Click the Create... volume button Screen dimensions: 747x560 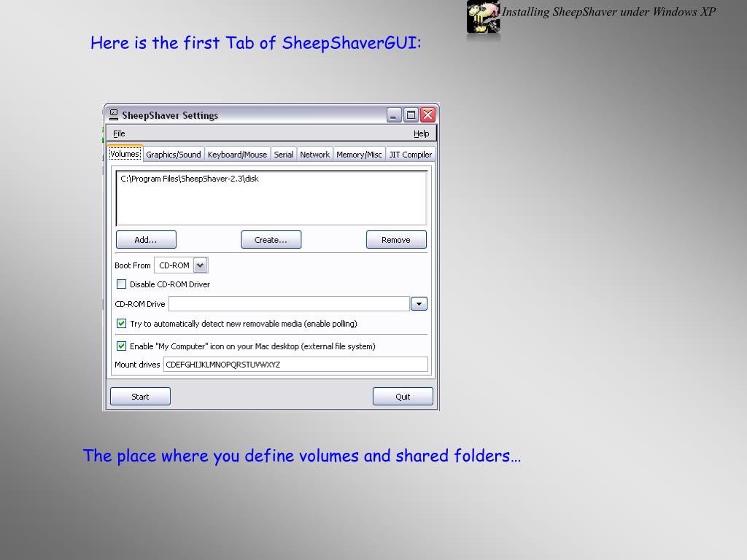[271, 239]
